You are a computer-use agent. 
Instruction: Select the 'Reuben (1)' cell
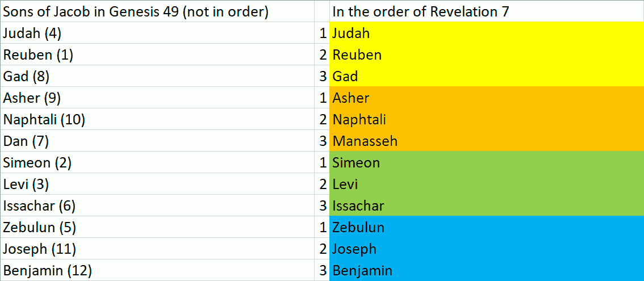click(38, 55)
